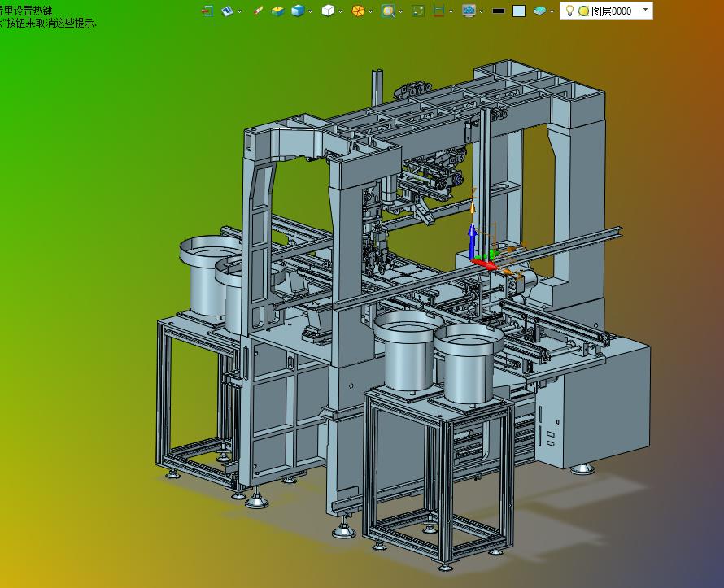Image resolution: width=724 pixels, height=588 pixels.
Task: Toggle the light bulb layer visibility icon
Action: (569, 10)
